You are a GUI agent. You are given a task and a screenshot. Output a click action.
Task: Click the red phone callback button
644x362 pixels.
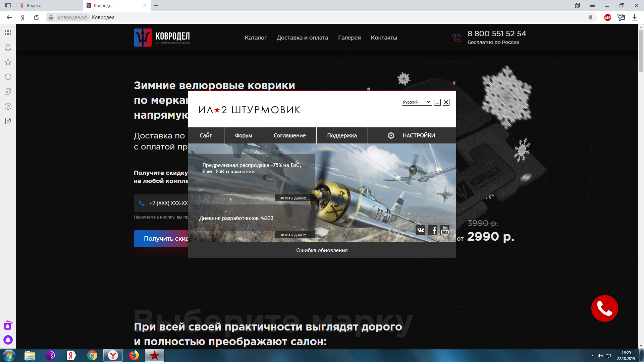[x=604, y=308]
